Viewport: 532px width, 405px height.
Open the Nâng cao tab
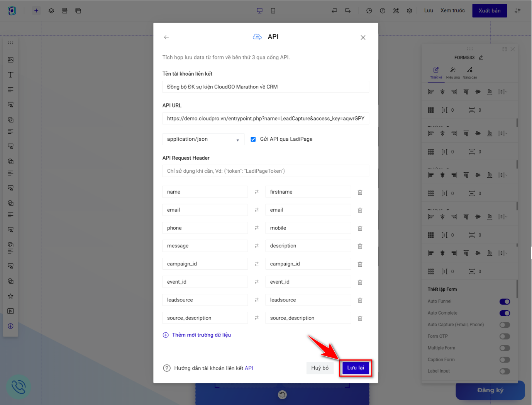tap(469, 72)
